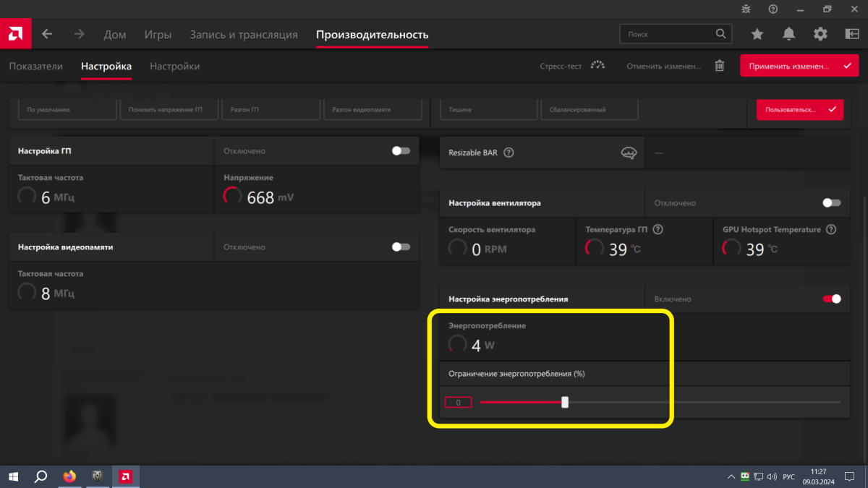Image resolution: width=868 pixels, height=488 pixels.
Task: Disable the Настройка энергопотребления toggle
Action: 832,299
